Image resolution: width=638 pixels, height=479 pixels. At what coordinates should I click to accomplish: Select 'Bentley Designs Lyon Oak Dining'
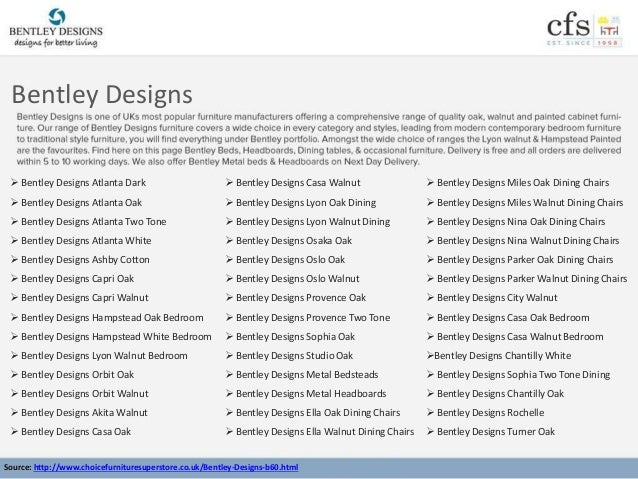(306, 203)
